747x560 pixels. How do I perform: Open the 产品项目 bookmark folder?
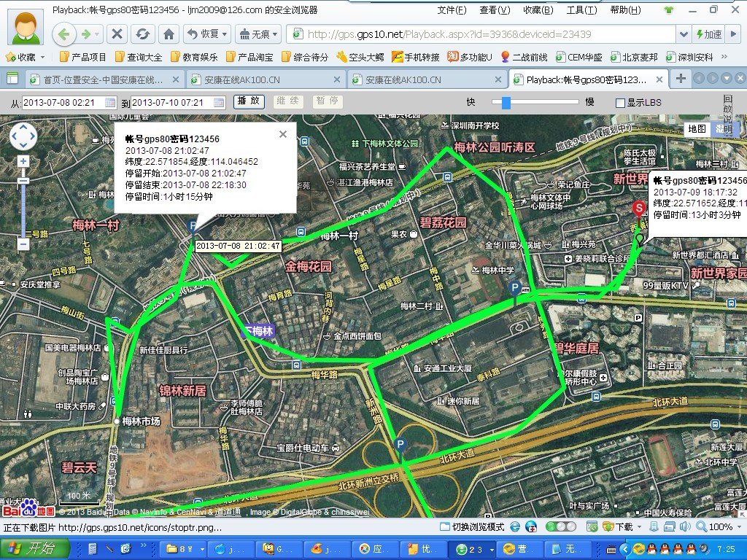(x=83, y=57)
